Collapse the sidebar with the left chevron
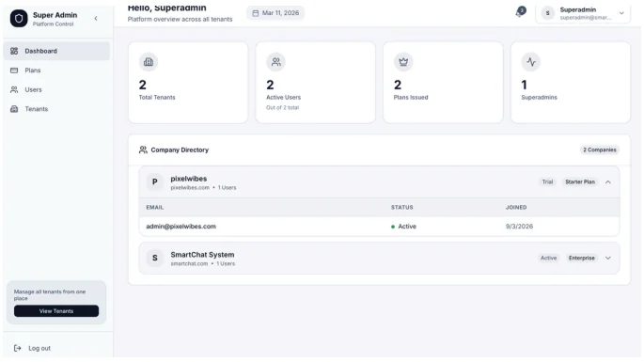 [96, 19]
